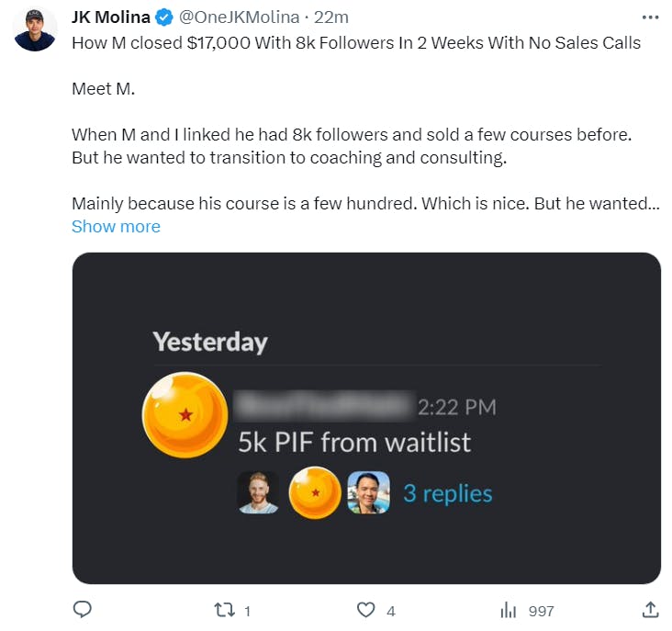Click the third reply avatar with glasses

369,493
